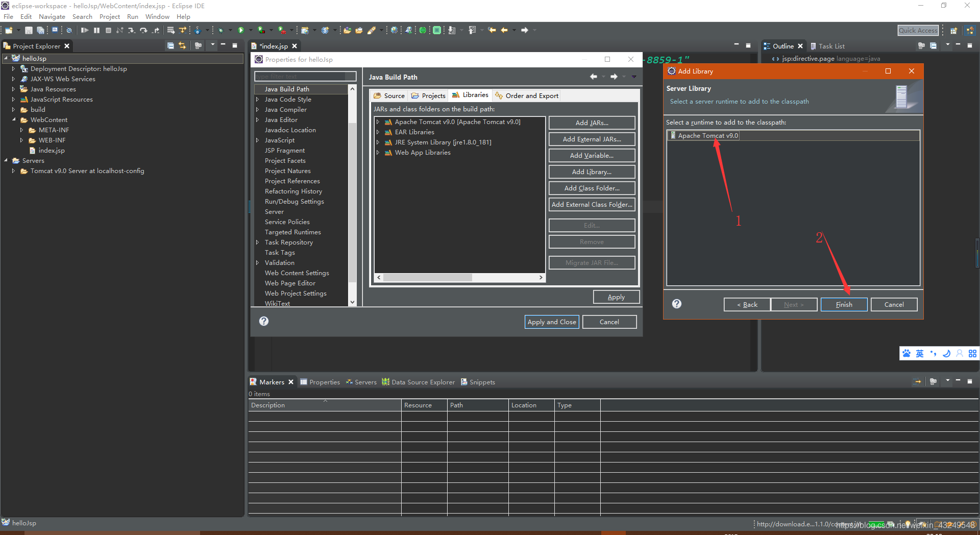This screenshot has width=980, height=535.
Task: Click the Save All toolbar icon
Action: coord(40,31)
